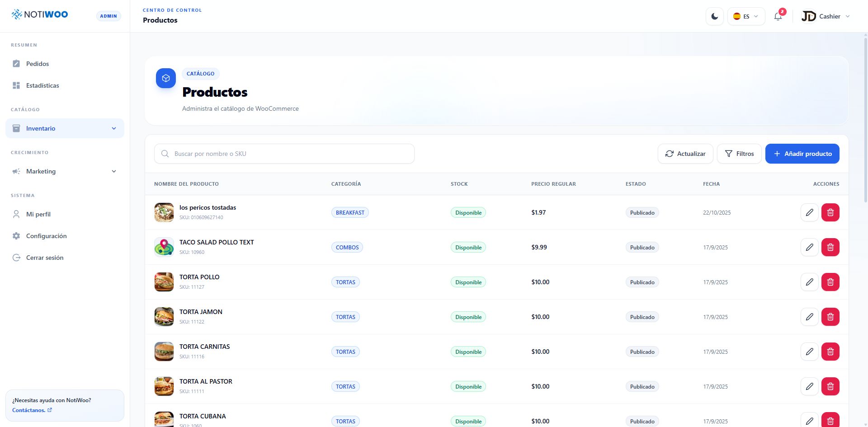
Task: Click los pericos tostadas thumbnail
Action: click(164, 212)
